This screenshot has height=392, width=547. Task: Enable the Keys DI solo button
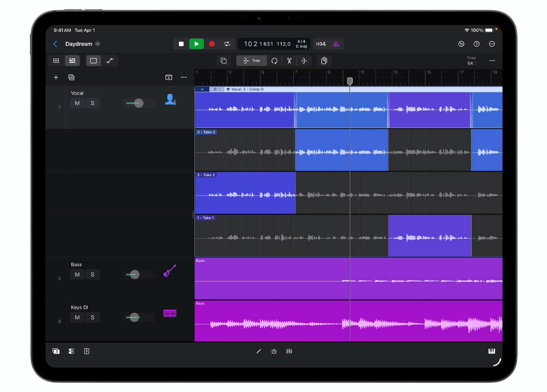[92, 317]
